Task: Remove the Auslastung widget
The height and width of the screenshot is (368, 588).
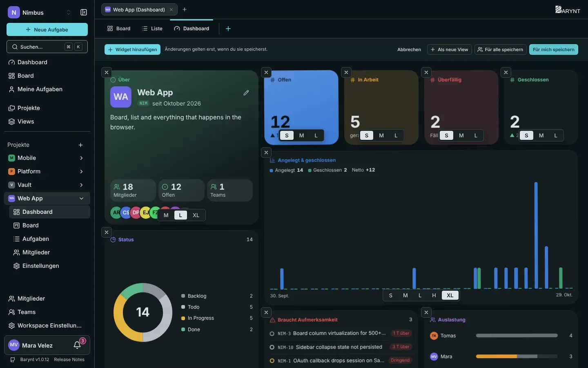Action: pyautogui.click(x=426, y=312)
